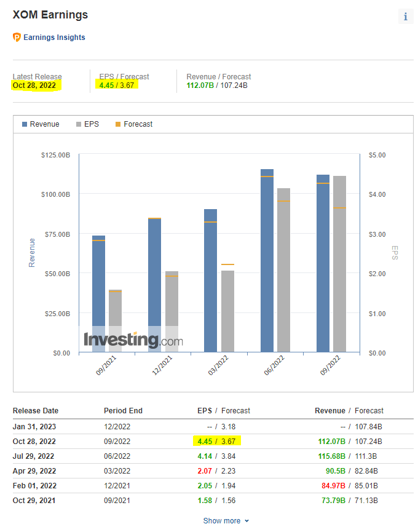Click the 73.79B revenue value

tap(334, 501)
